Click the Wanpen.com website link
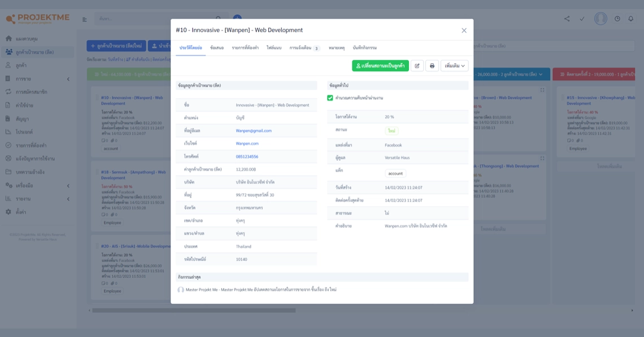 pyautogui.click(x=247, y=144)
